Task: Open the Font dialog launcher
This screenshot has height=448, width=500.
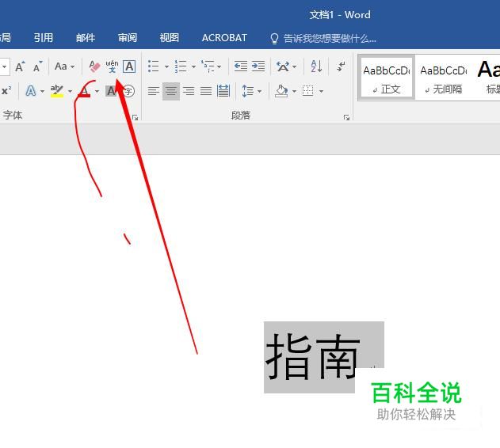Action: [135, 118]
